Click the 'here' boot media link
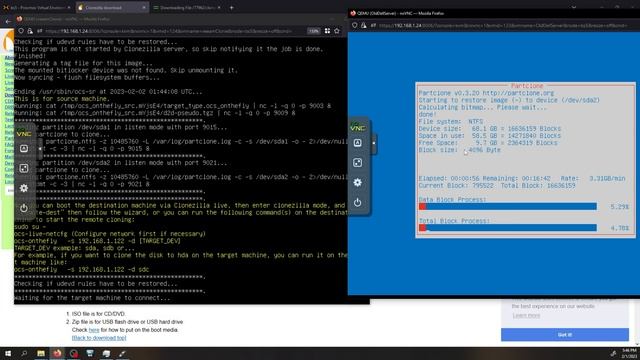This screenshot has height=360, width=640. pyautogui.click(x=94, y=330)
